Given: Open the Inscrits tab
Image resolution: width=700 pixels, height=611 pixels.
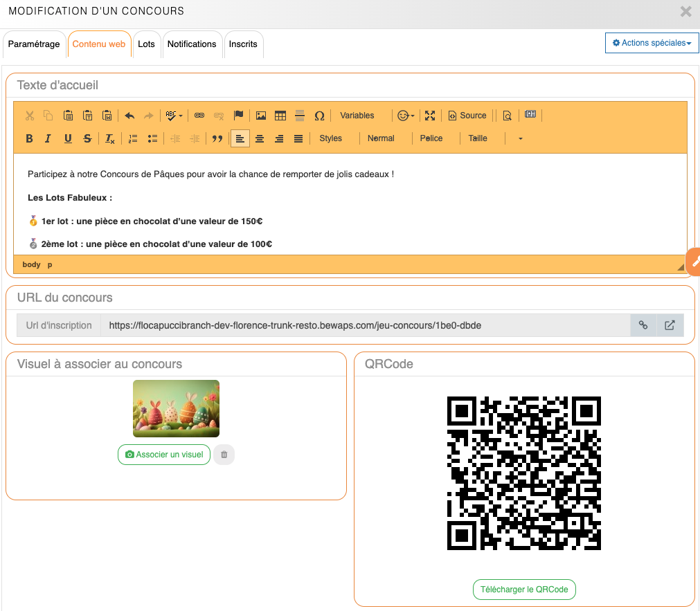Looking at the screenshot, I should click(x=243, y=44).
